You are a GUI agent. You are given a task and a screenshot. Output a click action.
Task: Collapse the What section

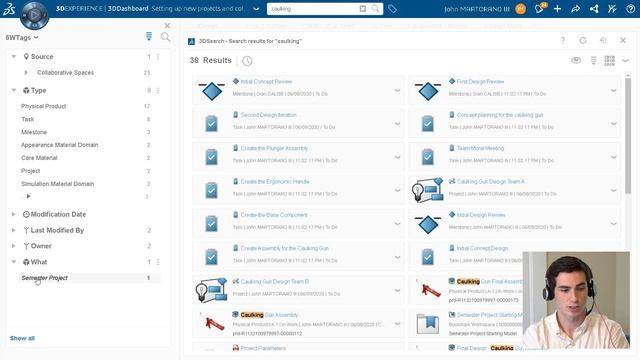click(x=14, y=262)
